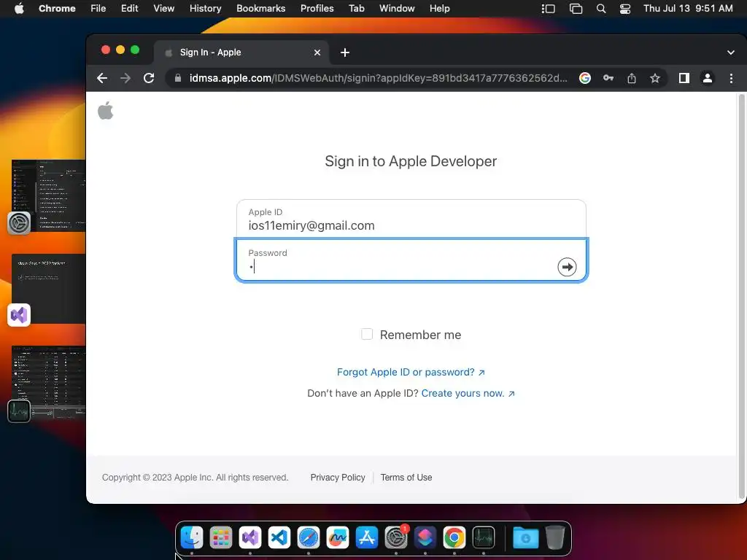Open the Bookmarks menu
Viewport: 747px width, 560px height.
click(260, 9)
